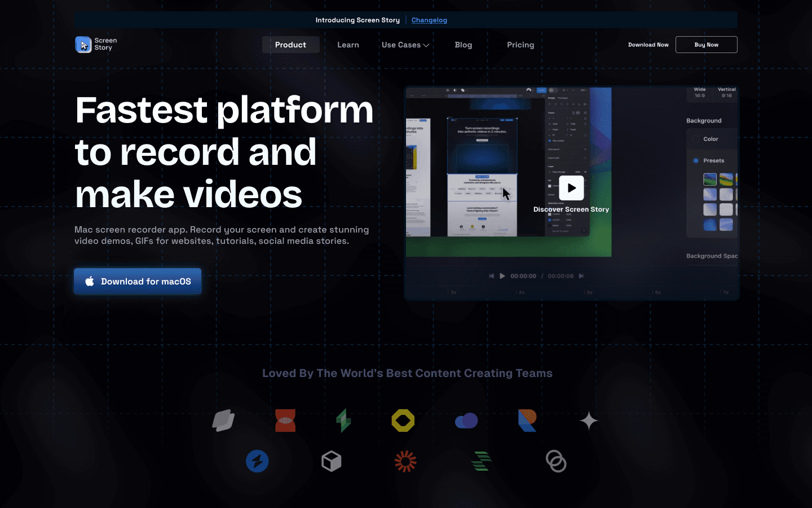The image size is (812, 508).
Task: Expand the Use Cases dropdown
Action: click(x=405, y=45)
